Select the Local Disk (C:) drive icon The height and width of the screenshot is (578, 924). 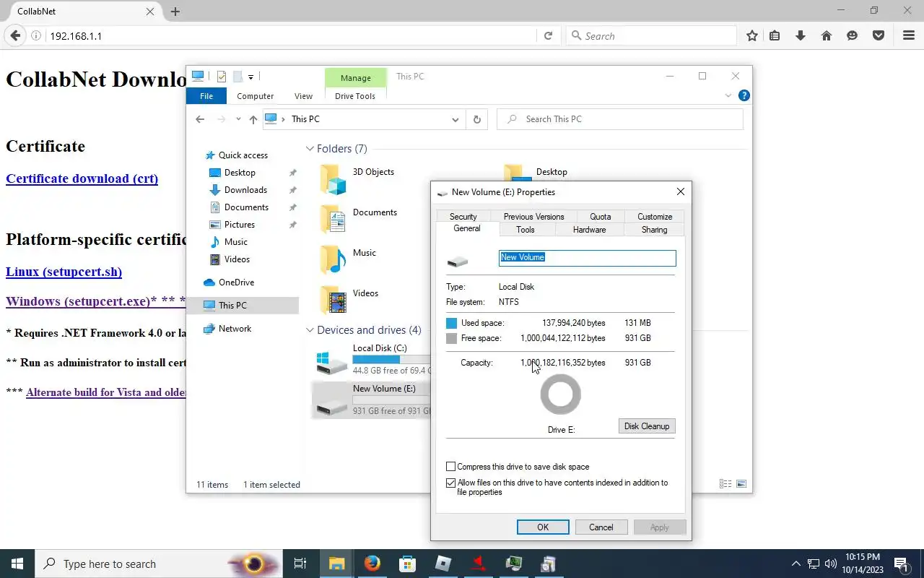click(x=332, y=362)
